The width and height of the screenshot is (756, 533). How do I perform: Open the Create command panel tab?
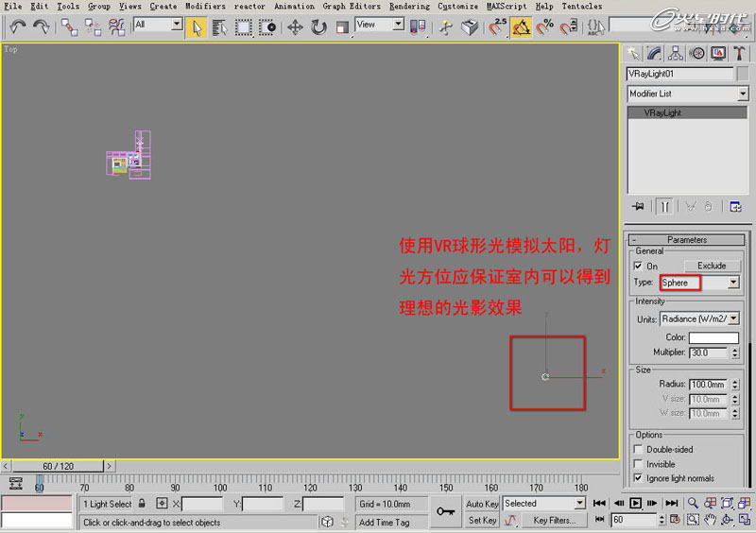pos(633,54)
